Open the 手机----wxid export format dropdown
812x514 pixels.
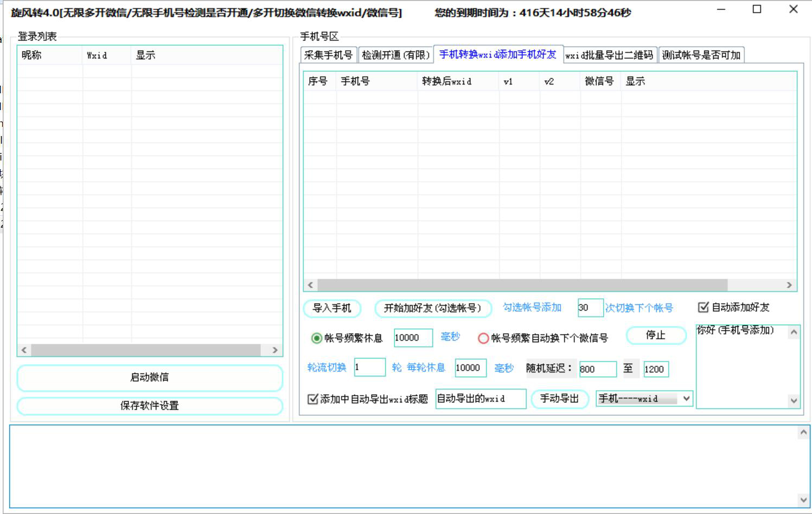coord(644,399)
